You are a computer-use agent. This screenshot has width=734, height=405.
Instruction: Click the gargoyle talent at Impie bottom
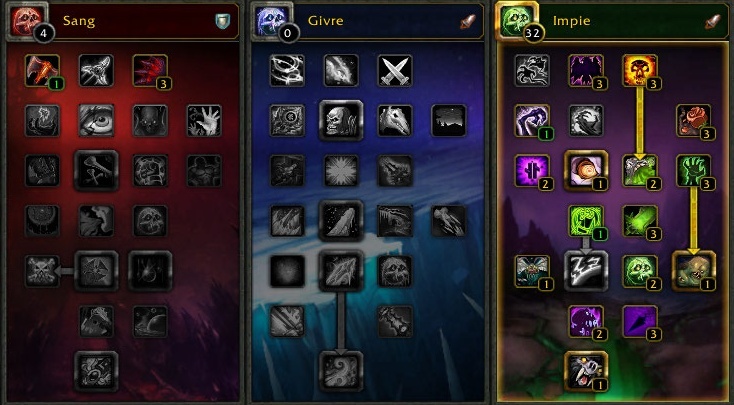click(586, 371)
